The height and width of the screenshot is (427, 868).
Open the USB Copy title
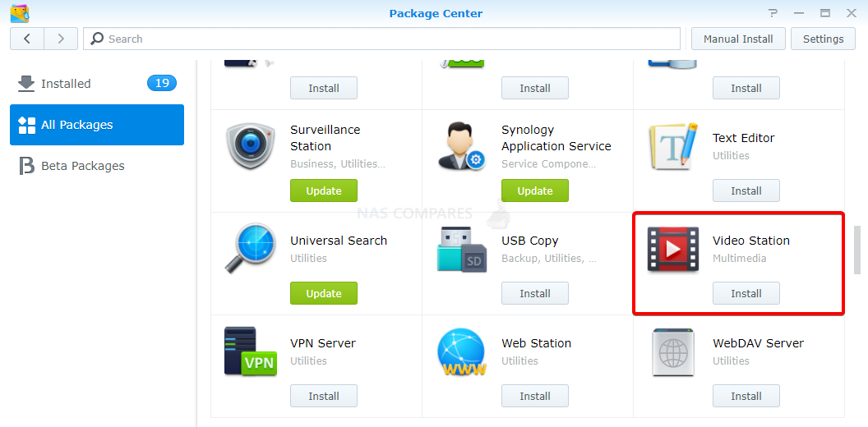530,241
